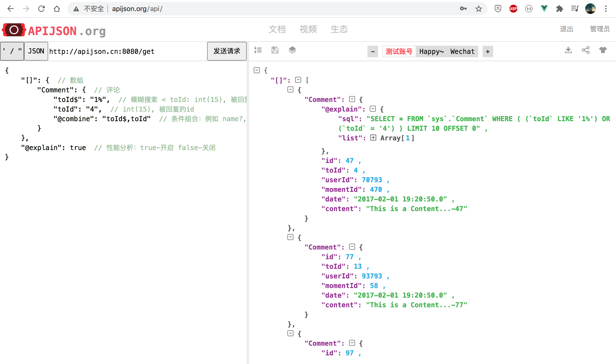Save the current request with the floppy disk icon

pos(275,50)
